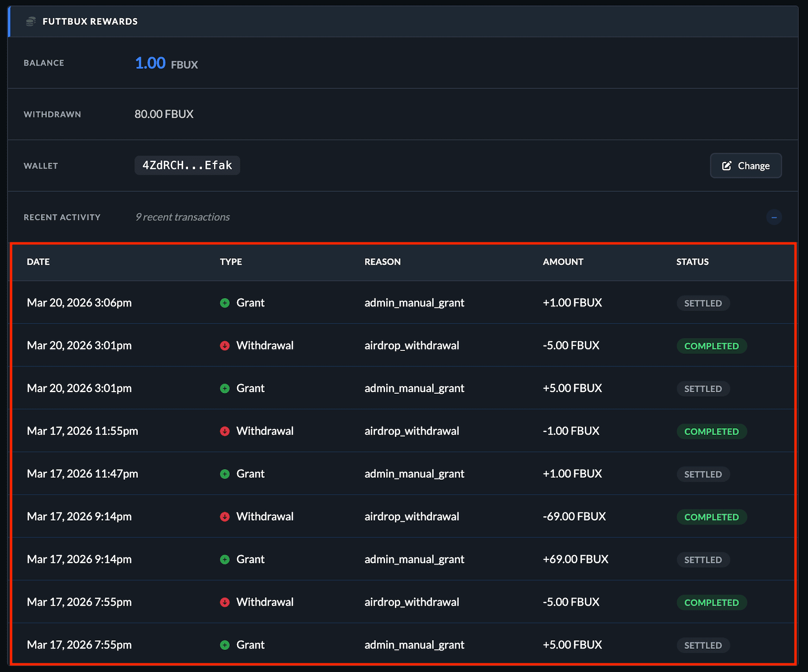
Task: Click the REASON column header
Action: [x=382, y=262]
